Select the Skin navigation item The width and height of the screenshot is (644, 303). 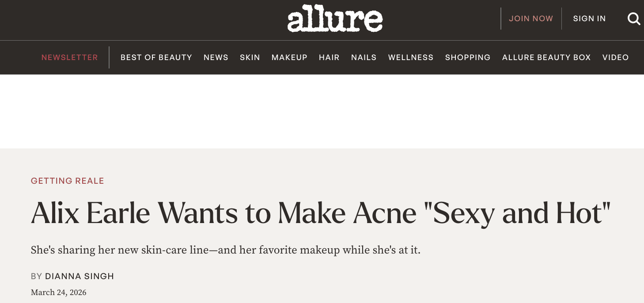click(x=250, y=57)
